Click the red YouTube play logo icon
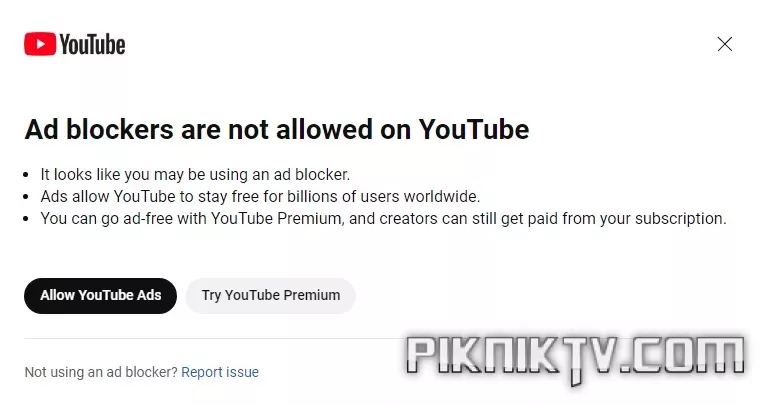 pyautogui.click(x=40, y=44)
